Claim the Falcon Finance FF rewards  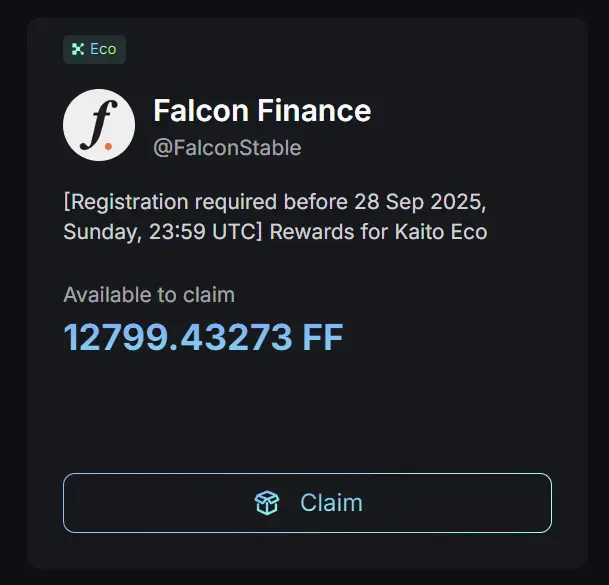[307, 503]
